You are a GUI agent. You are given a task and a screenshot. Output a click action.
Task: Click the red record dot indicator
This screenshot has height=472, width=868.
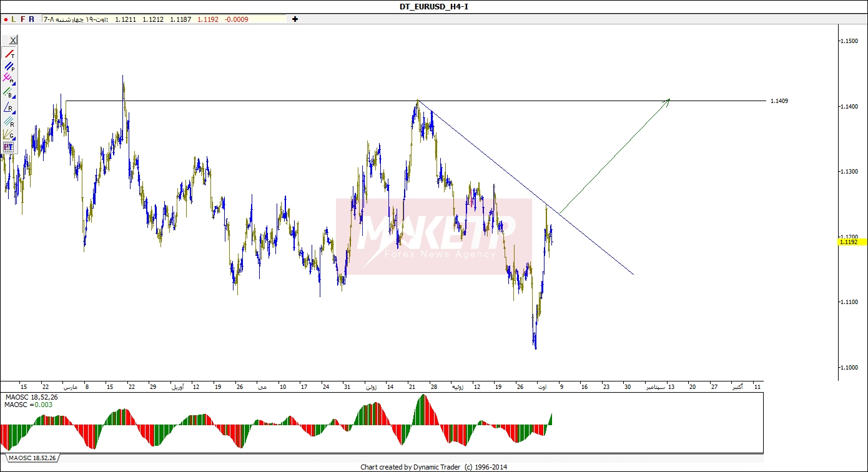pos(5,19)
